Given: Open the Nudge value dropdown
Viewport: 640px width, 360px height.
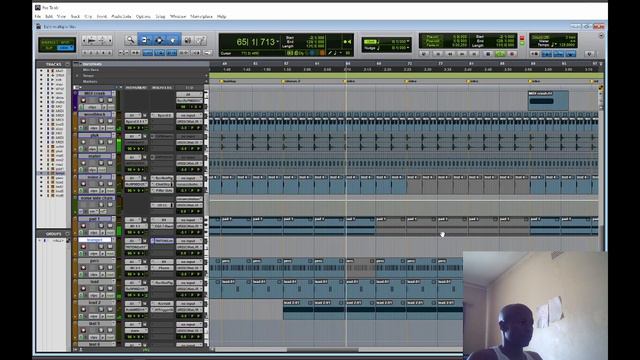Looking at the screenshot, I should [408, 48].
